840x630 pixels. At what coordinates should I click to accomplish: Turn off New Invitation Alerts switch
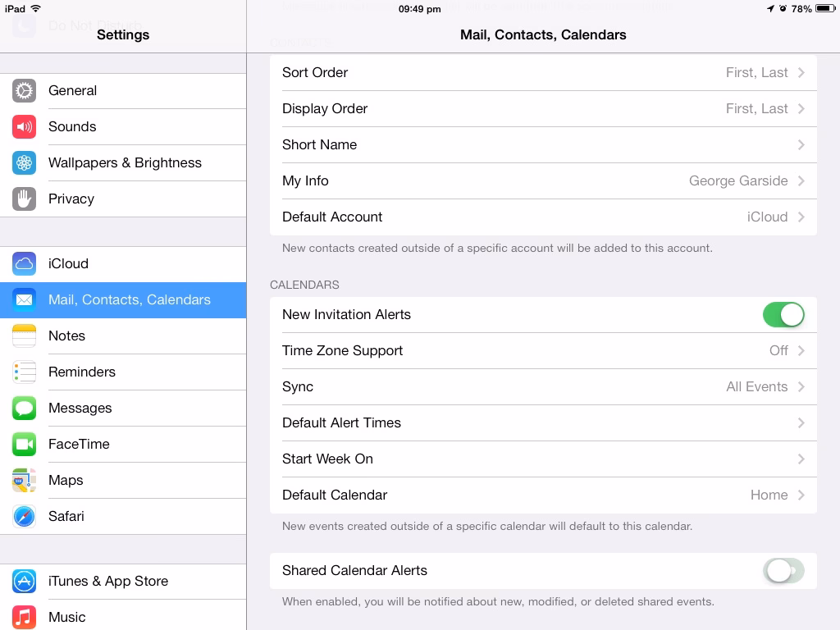click(x=783, y=314)
